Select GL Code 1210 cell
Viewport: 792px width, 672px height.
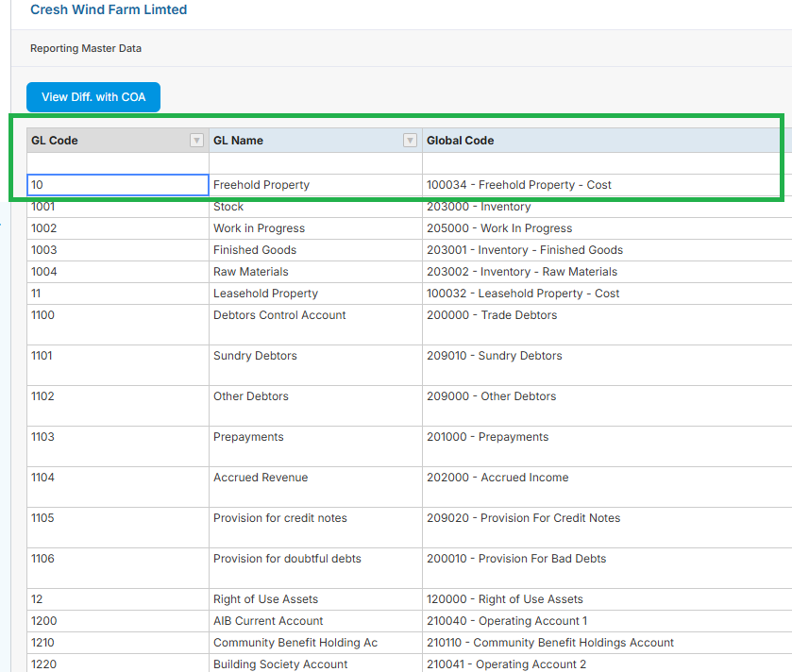coord(118,643)
